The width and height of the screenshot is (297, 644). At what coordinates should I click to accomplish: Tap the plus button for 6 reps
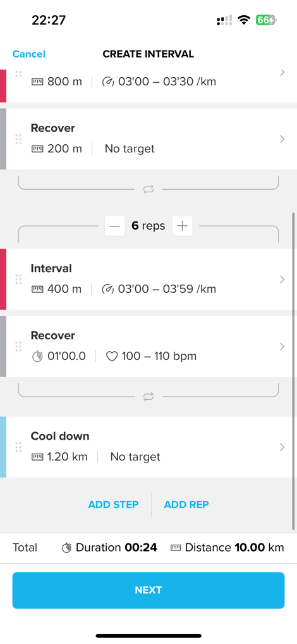coord(182,226)
